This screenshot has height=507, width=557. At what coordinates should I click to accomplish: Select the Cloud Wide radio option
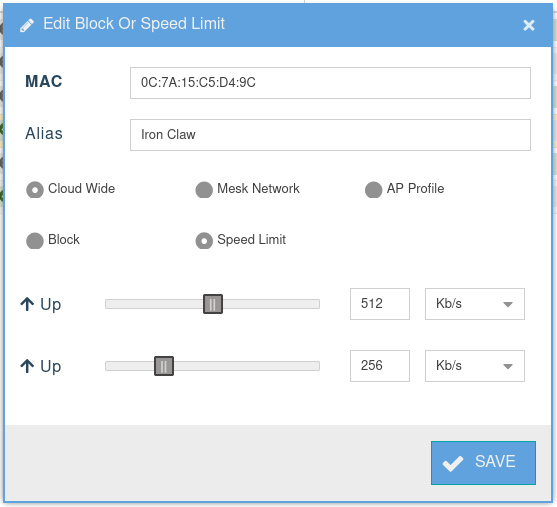(x=35, y=189)
